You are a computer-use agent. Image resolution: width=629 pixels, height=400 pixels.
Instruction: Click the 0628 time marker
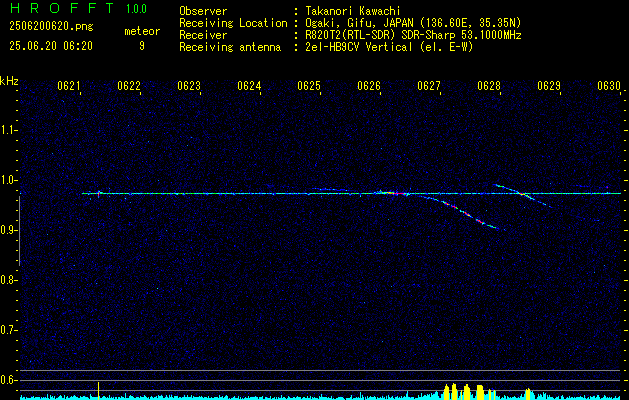(489, 86)
